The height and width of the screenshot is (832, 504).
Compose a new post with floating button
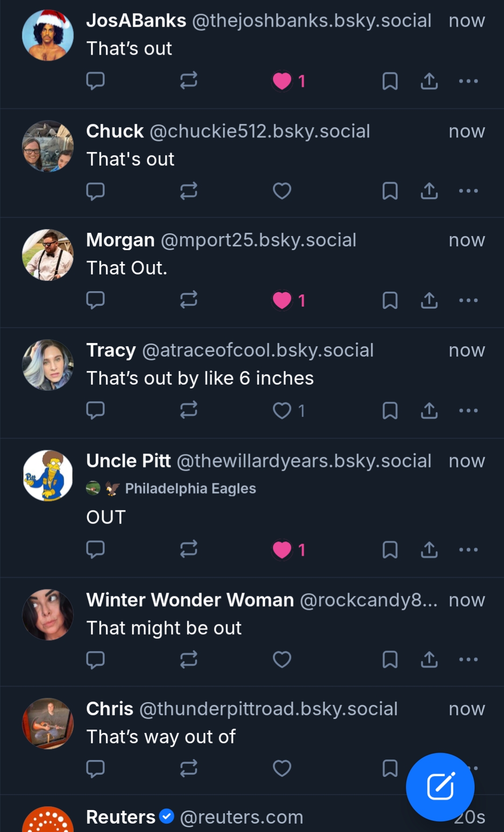pyautogui.click(x=440, y=787)
